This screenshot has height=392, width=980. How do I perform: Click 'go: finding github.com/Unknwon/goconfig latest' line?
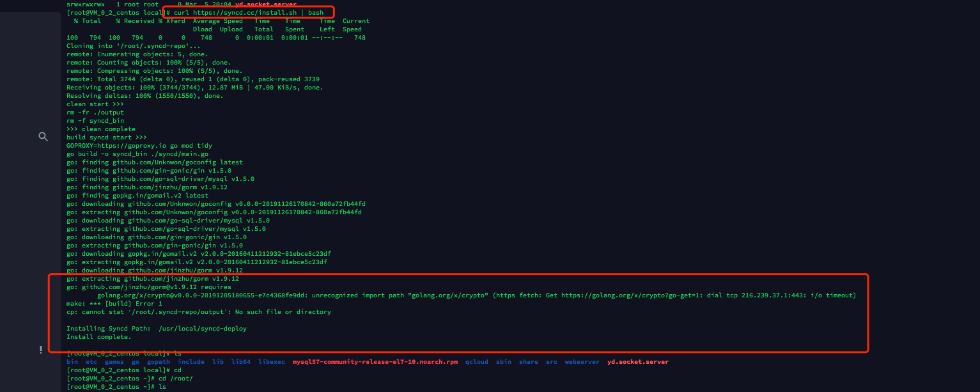click(x=155, y=162)
